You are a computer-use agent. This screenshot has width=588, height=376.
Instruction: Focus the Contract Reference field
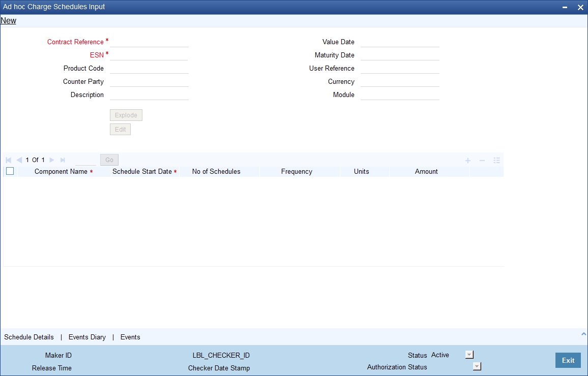click(x=149, y=42)
